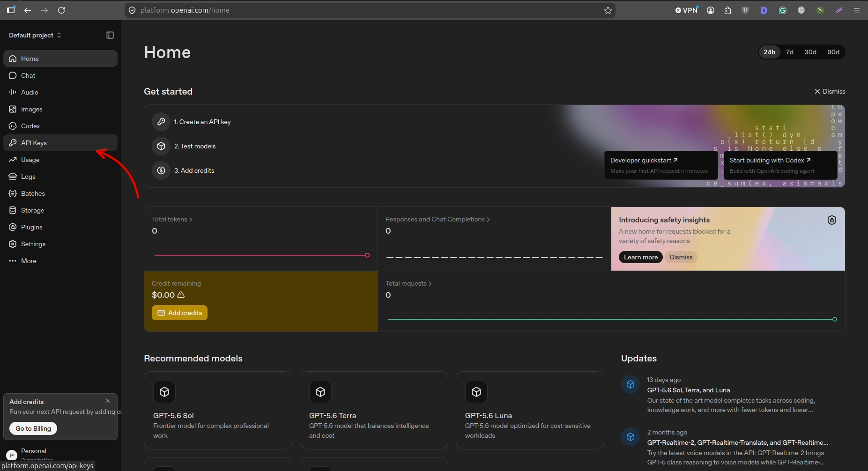The height and width of the screenshot is (471, 868).
Task: Expand the More sidebar menu
Action: click(60, 261)
